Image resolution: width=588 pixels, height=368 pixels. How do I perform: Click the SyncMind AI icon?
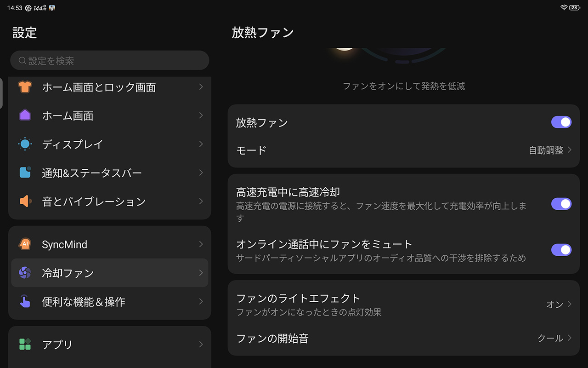25,244
